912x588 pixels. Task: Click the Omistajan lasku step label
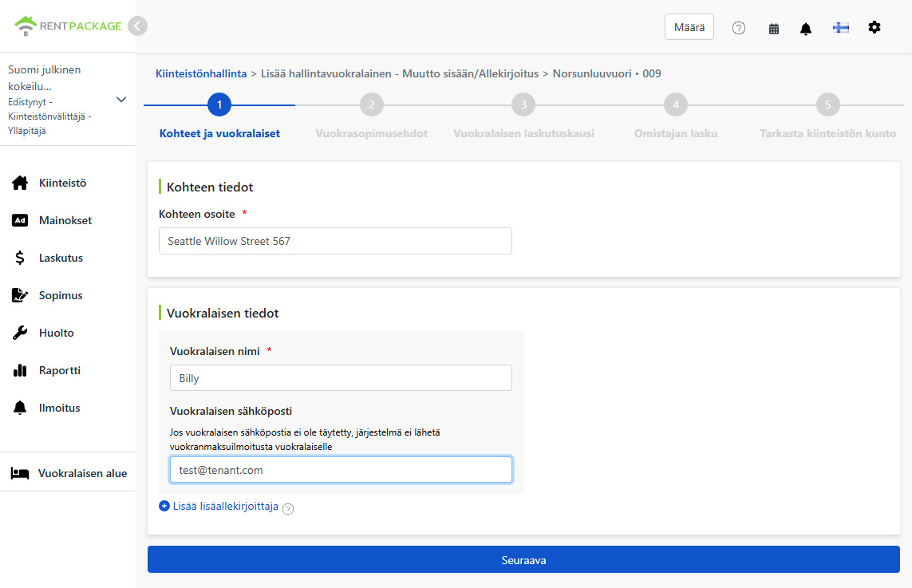click(676, 133)
